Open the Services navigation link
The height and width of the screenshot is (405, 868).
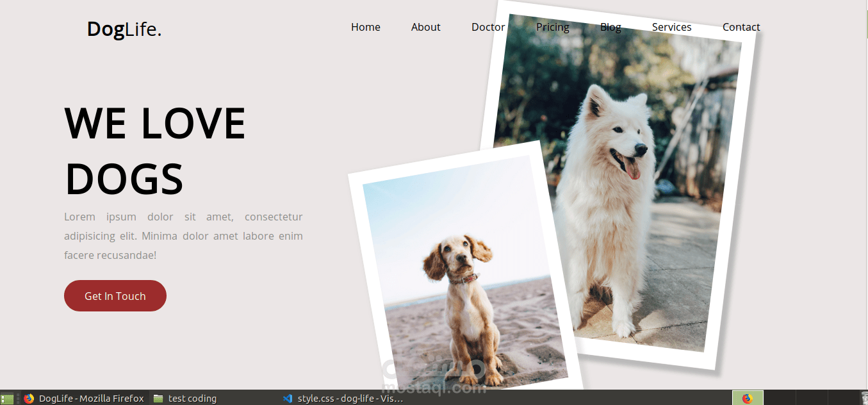[671, 27]
